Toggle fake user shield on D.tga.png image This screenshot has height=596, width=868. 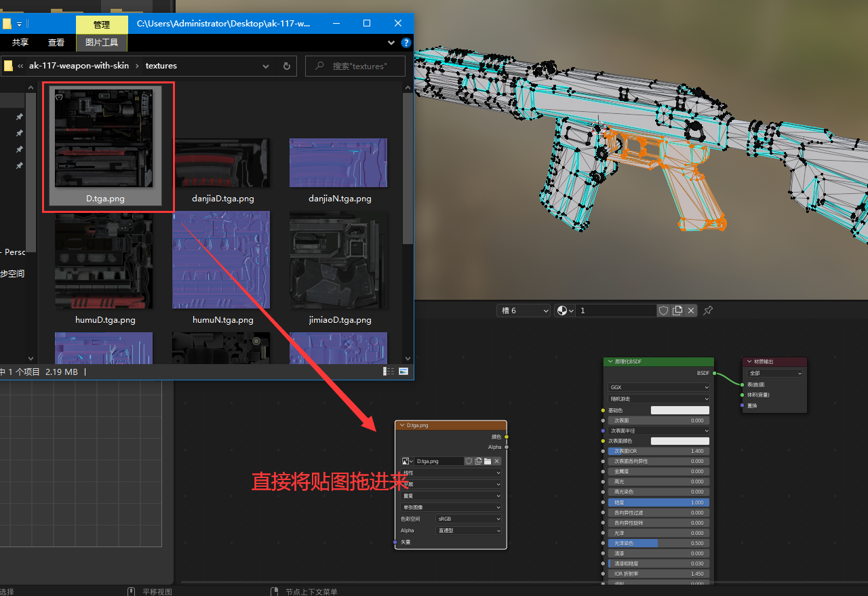tap(469, 461)
